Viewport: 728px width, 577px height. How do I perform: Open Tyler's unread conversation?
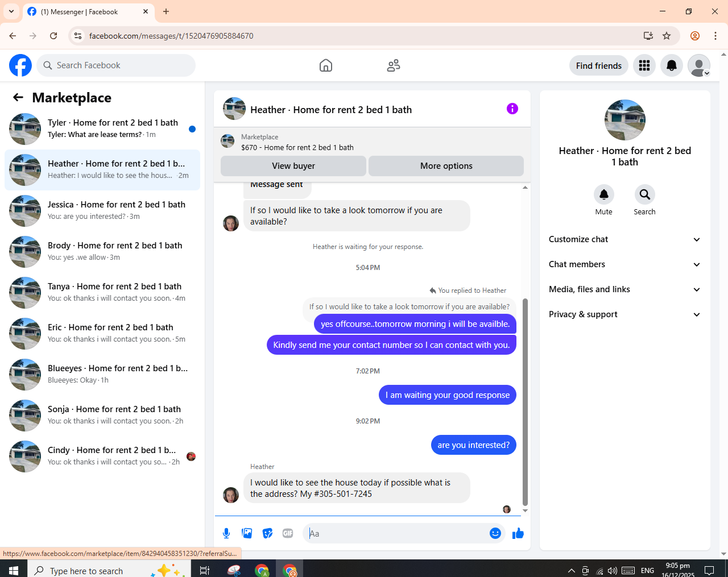click(x=102, y=129)
